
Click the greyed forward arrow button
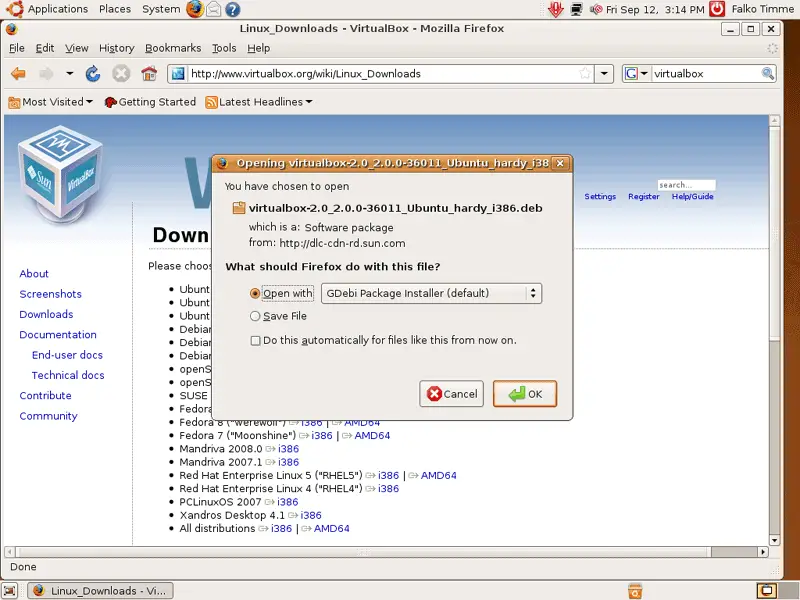tap(46, 74)
